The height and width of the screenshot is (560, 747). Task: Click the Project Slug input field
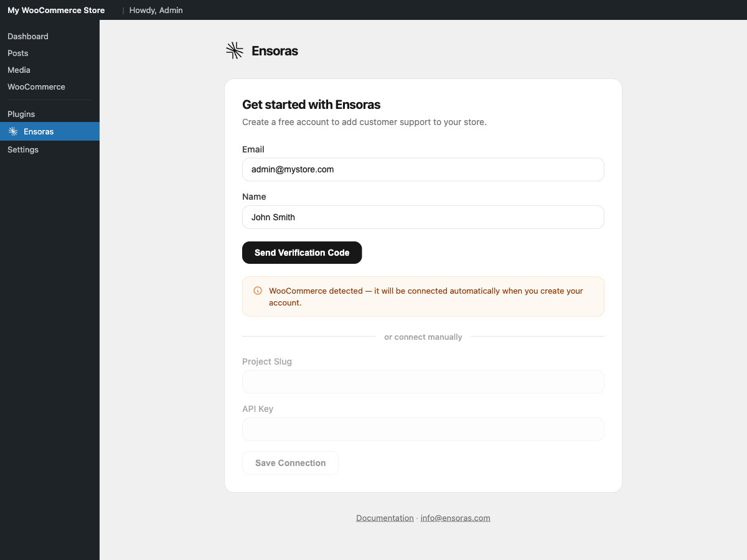423,381
